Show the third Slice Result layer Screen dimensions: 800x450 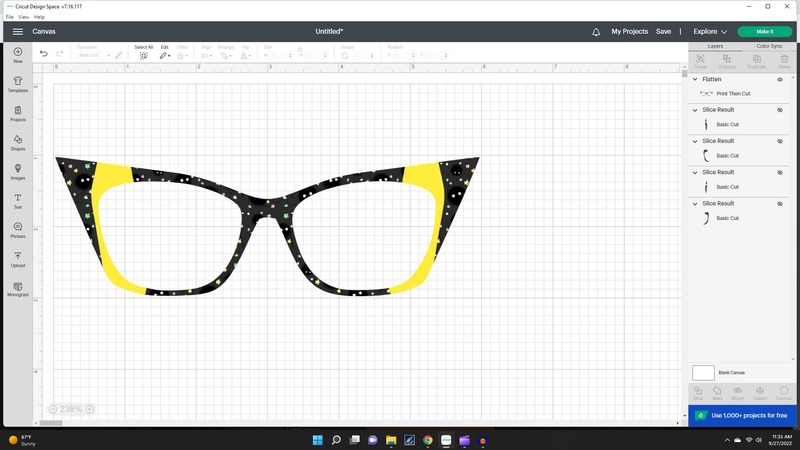pyautogui.click(x=780, y=172)
